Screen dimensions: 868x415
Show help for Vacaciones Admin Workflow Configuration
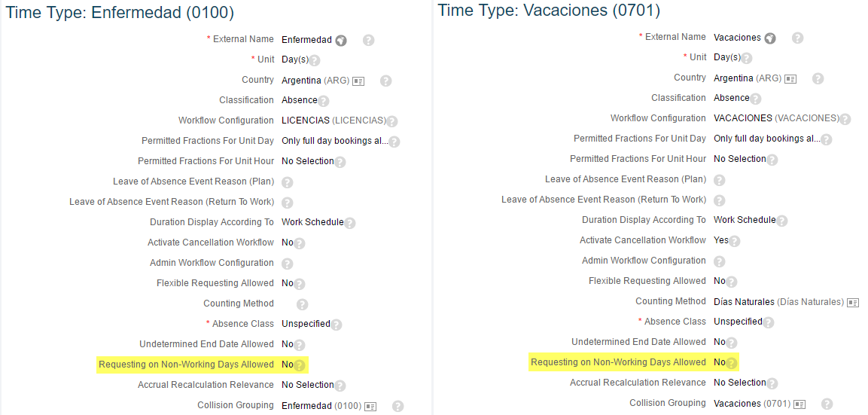(719, 261)
